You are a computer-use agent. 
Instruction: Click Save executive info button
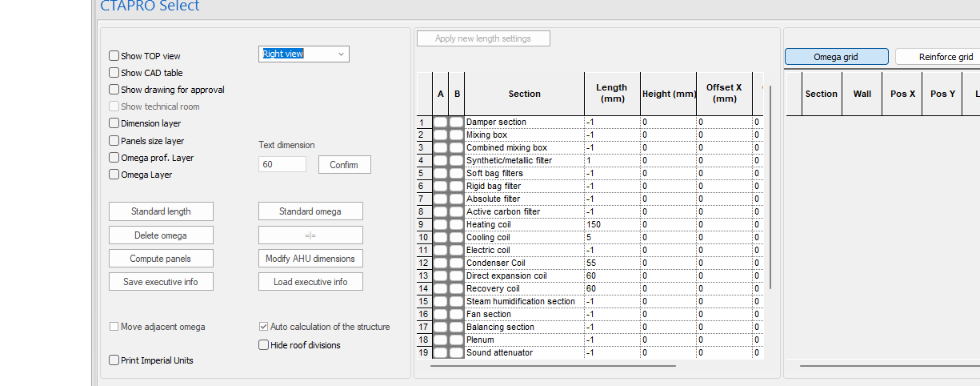click(x=161, y=282)
